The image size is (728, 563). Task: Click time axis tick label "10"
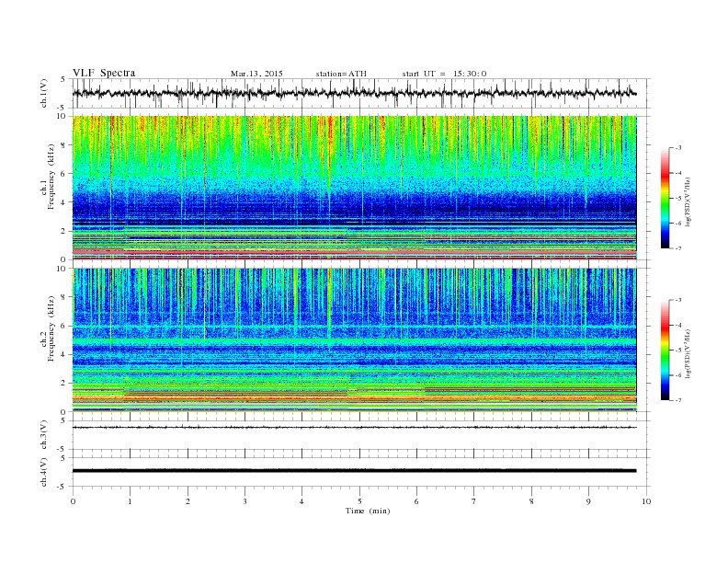pyautogui.click(x=646, y=501)
